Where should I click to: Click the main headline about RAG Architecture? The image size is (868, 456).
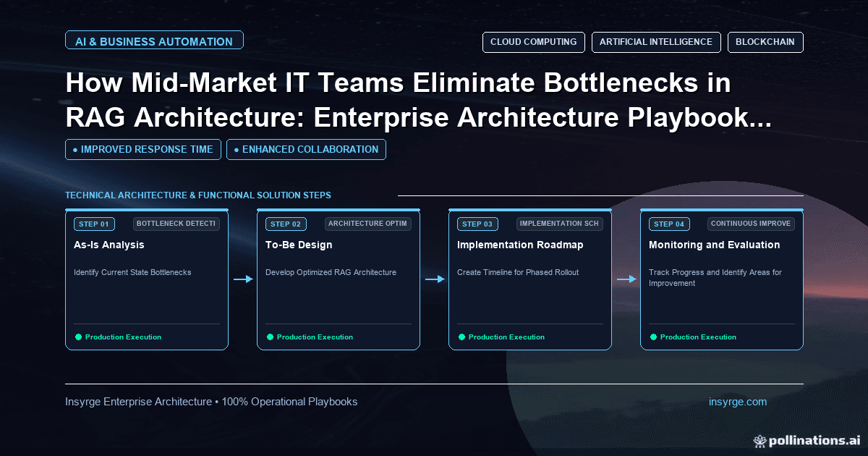[x=418, y=101]
